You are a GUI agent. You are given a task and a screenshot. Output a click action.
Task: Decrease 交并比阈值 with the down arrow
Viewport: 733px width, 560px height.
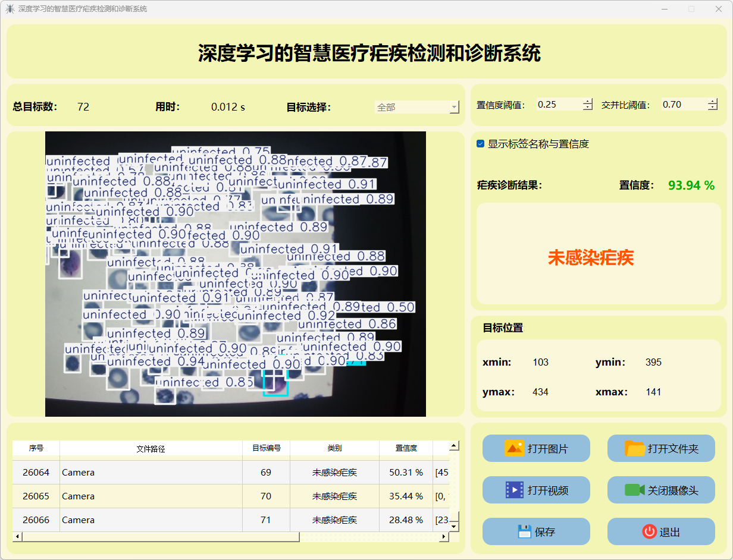713,108
